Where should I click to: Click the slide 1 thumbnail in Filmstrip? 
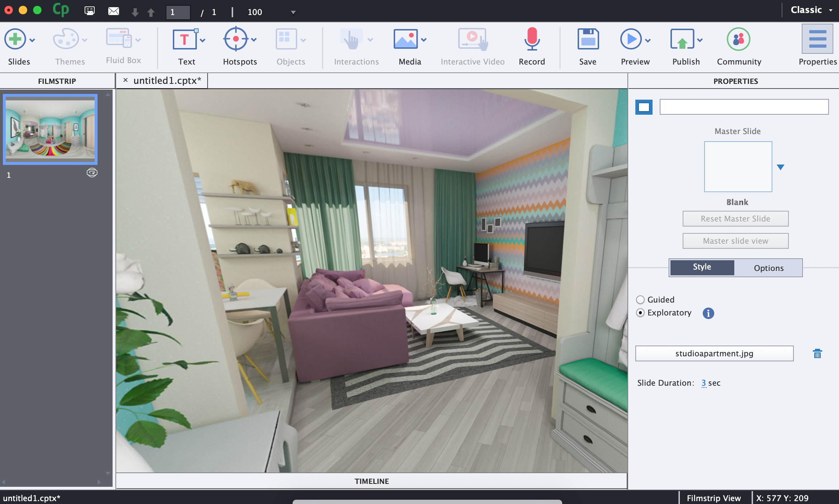[x=51, y=128]
